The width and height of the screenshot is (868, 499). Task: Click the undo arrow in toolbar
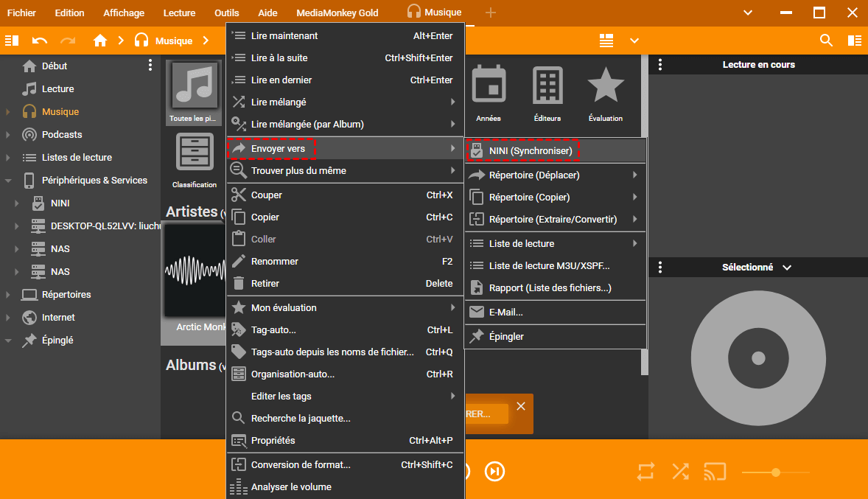[x=40, y=41]
